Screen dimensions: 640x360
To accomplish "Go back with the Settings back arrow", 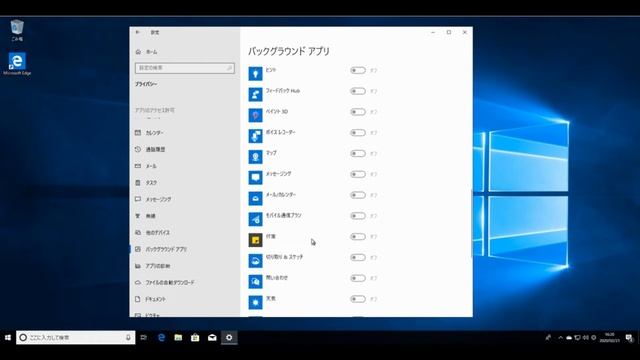I will [x=138, y=32].
